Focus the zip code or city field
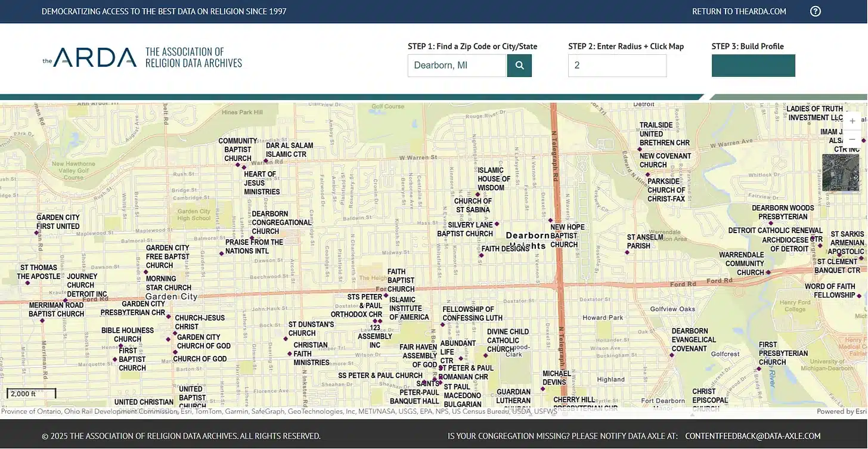The height and width of the screenshot is (449, 868). (x=457, y=66)
